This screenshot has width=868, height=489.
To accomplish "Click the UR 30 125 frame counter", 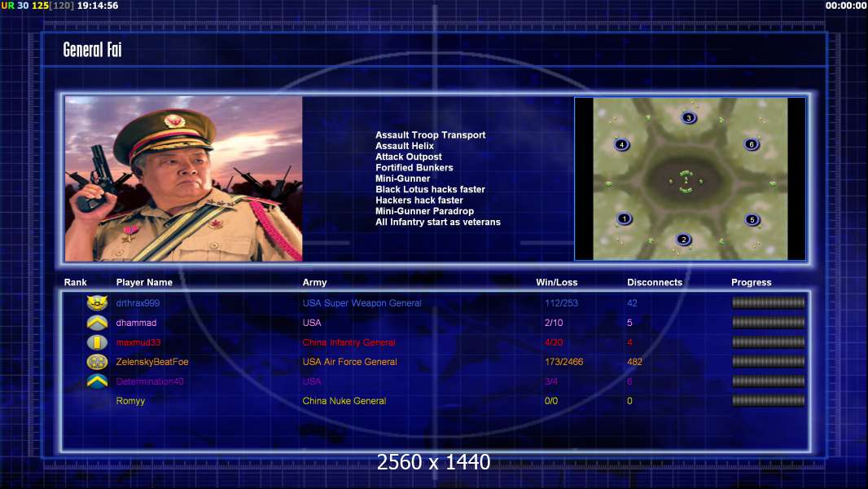I will pyautogui.click(x=37, y=6).
